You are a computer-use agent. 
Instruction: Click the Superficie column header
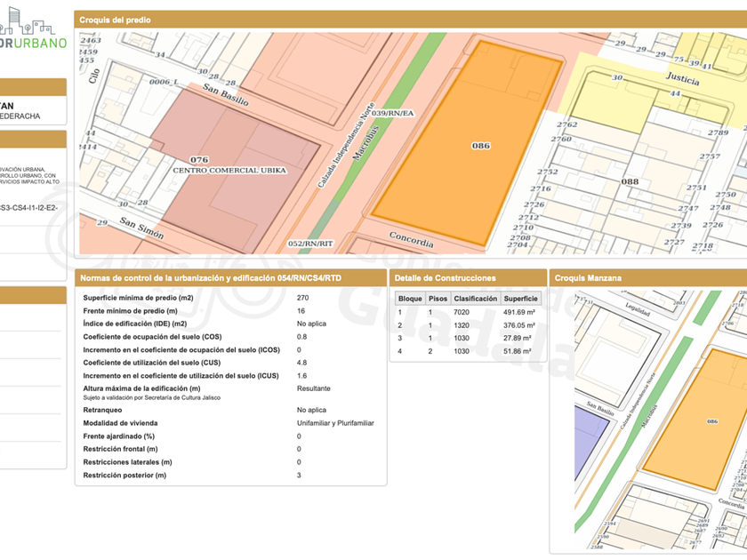pos(519,299)
